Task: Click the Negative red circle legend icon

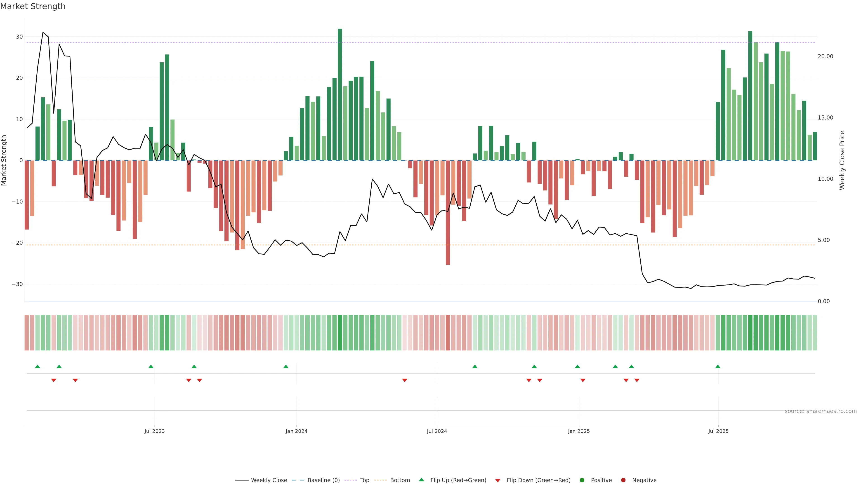Action: point(623,480)
